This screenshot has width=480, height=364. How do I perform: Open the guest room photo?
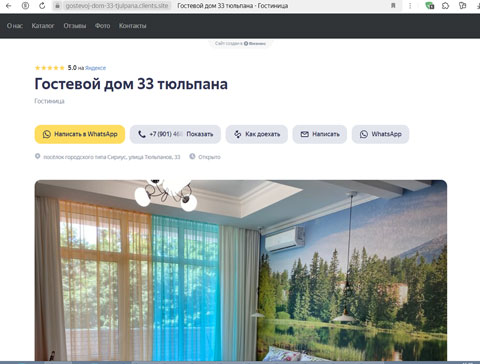click(x=241, y=271)
